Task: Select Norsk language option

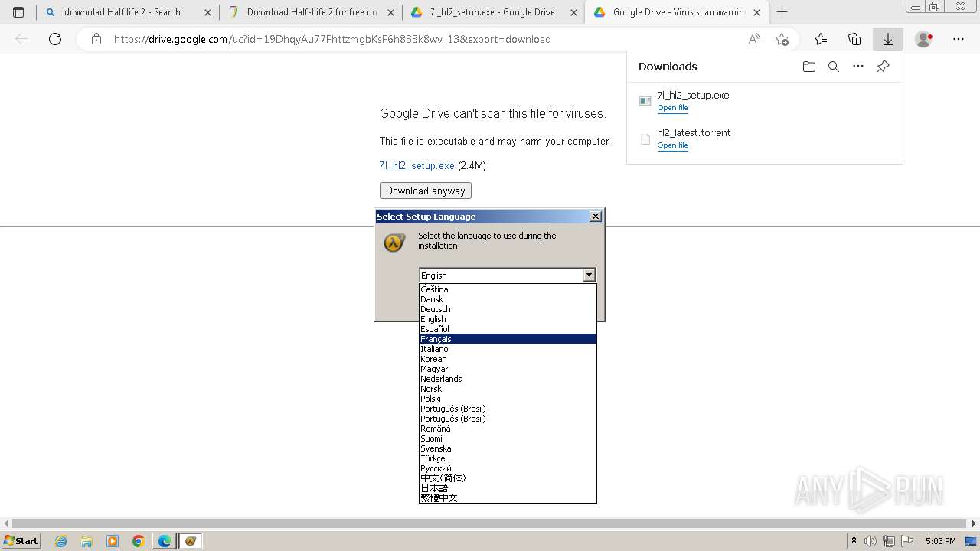Action: (x=508, y=389)
